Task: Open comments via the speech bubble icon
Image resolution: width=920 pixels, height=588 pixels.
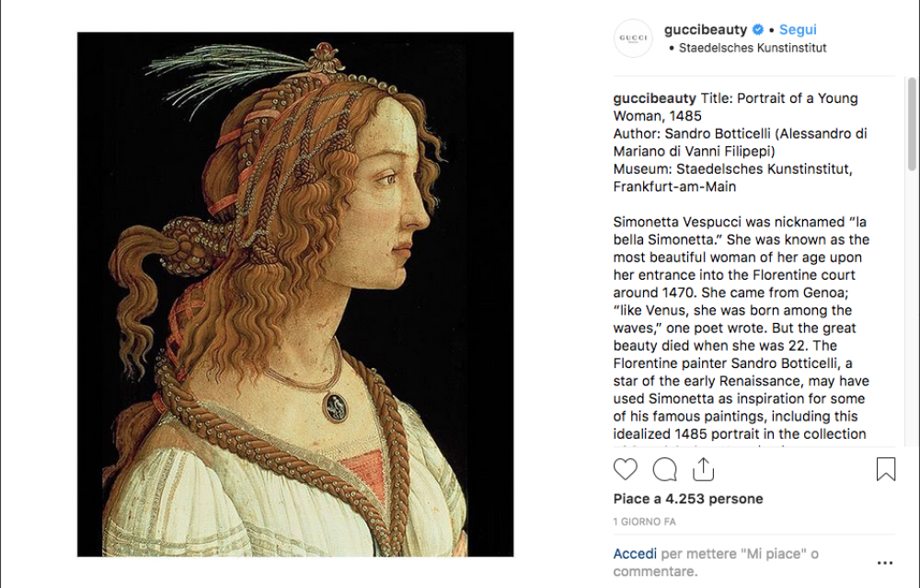Action: 664,469
